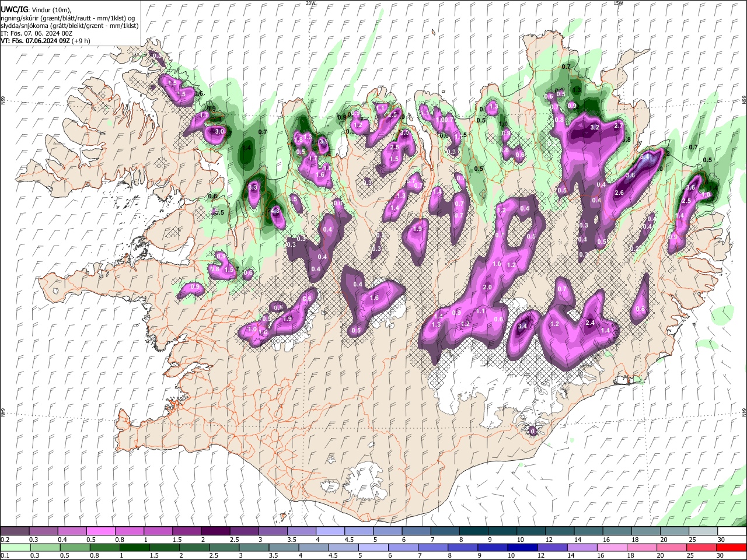Click the 5.4 precipitation value on the map
The width and height of the screenshot is (747, 560).
[x=645, y=157]
